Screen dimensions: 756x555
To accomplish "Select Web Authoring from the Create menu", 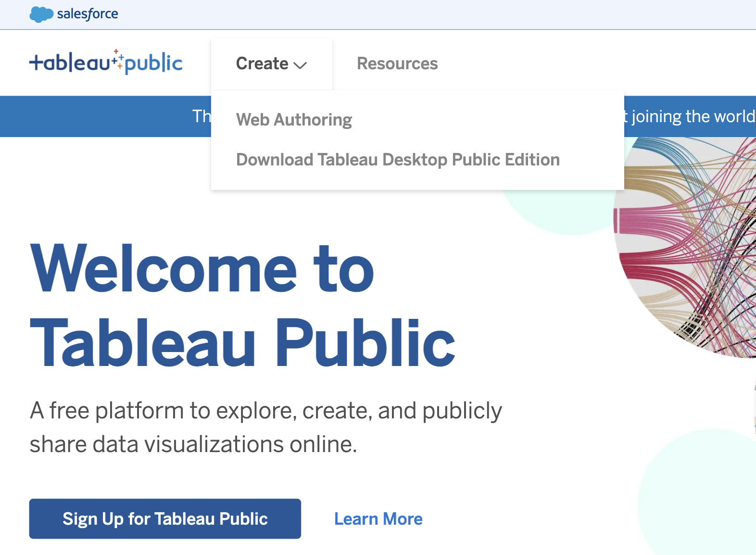I will [x=294, y=120].
